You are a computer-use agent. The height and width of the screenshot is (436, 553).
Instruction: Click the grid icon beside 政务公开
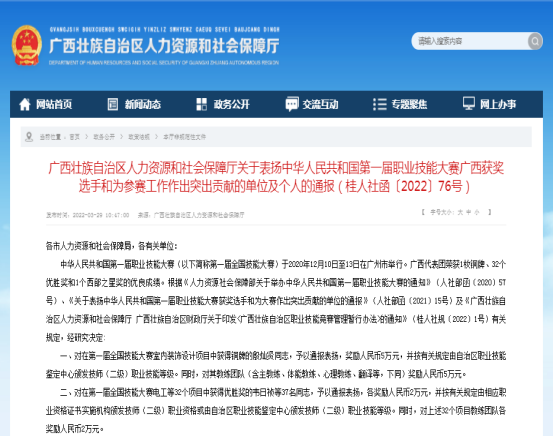click(x=201, y=104)
